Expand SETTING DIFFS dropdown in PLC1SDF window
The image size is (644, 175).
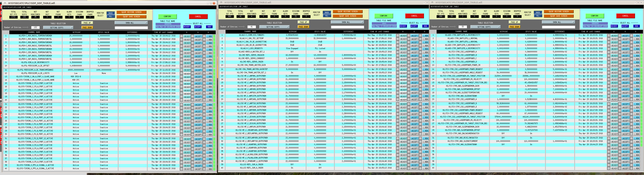[x=58, y=28]
